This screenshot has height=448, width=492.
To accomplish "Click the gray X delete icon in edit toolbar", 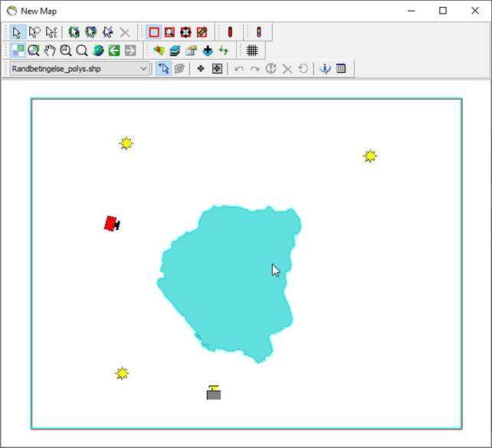I will coord(287,69).
